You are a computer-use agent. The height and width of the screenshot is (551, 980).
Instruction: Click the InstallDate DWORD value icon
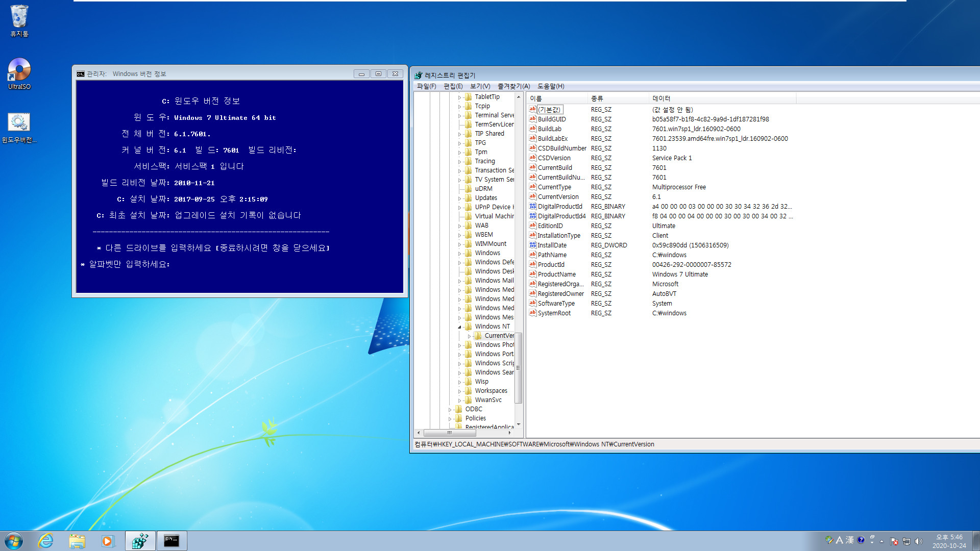coord(533,245)
